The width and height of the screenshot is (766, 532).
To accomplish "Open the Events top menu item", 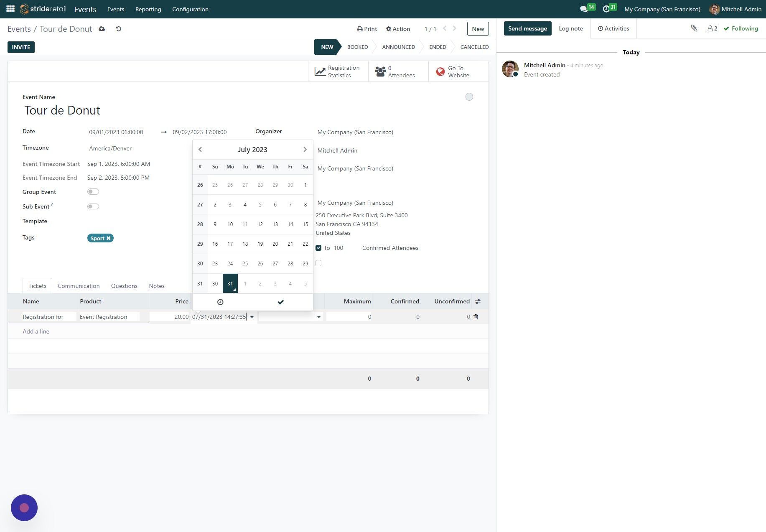I will point(116,9).
